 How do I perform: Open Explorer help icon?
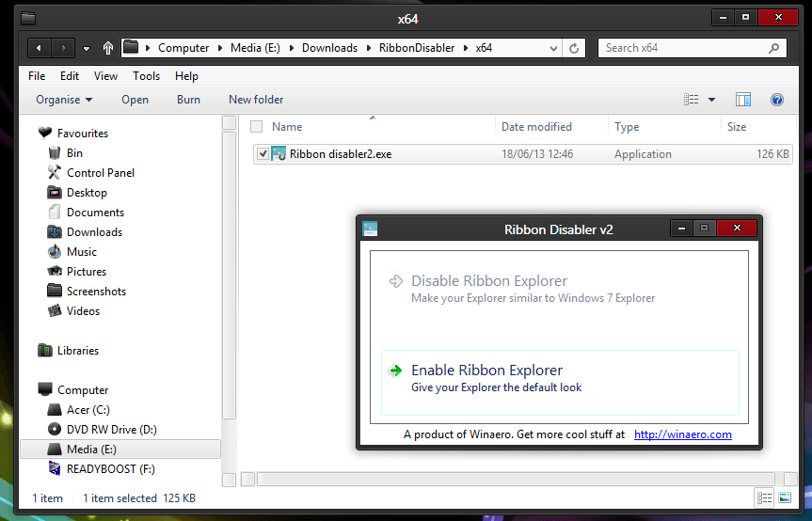[777, 100]
